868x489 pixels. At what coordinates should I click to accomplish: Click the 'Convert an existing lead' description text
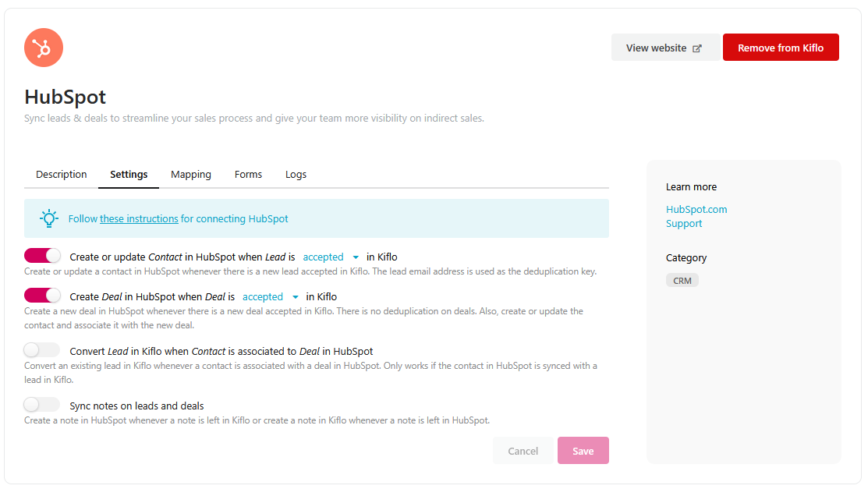pos(310,373)
